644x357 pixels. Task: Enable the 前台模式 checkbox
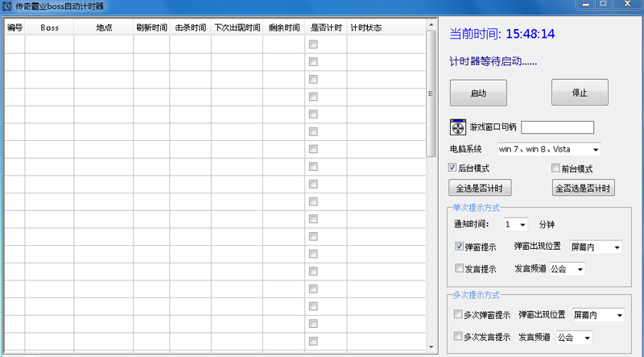pyautogui.click(x=555, y=168)
